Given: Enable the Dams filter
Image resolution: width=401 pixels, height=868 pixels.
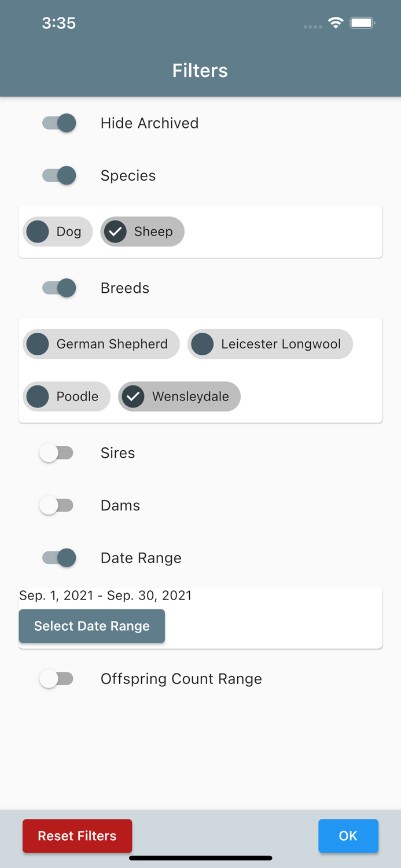Looking at the screenshot, I should [x=57, y=505].
